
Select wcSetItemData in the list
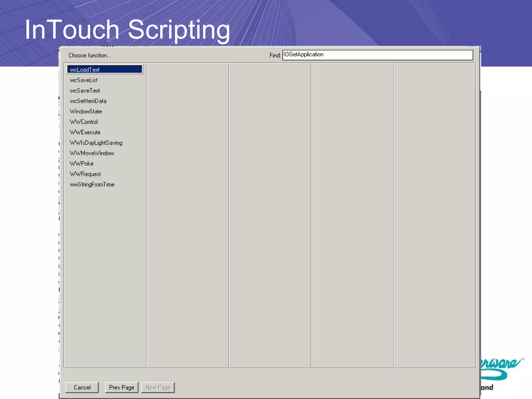tap(88, 101)
